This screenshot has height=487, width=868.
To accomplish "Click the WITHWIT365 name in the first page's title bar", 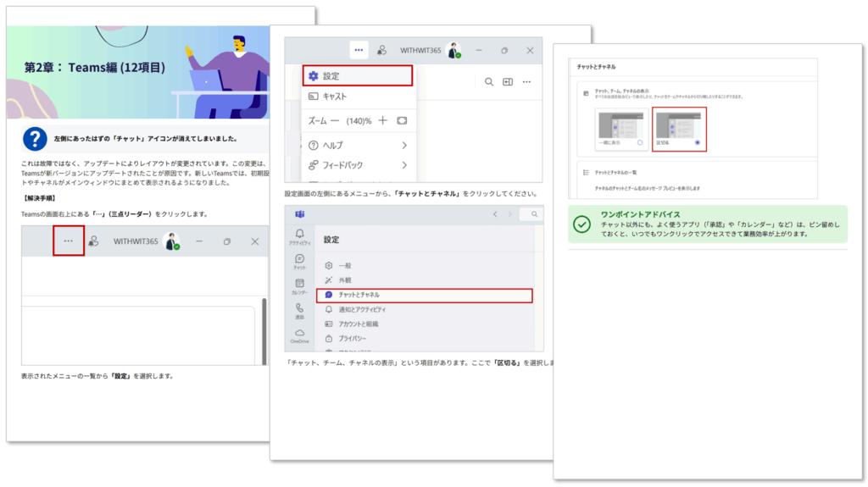I will [x=136, y=241].
